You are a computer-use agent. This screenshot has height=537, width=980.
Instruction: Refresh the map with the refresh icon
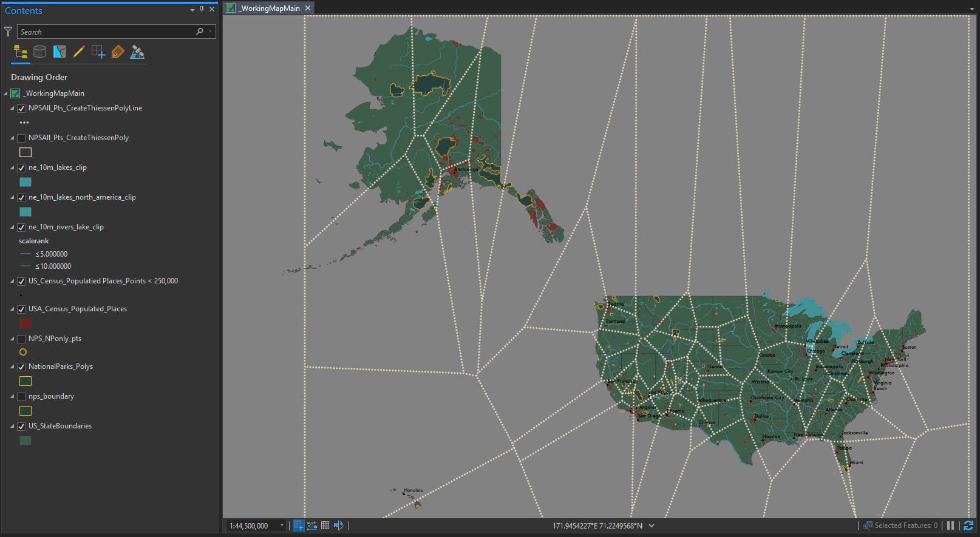click(968, 525)
